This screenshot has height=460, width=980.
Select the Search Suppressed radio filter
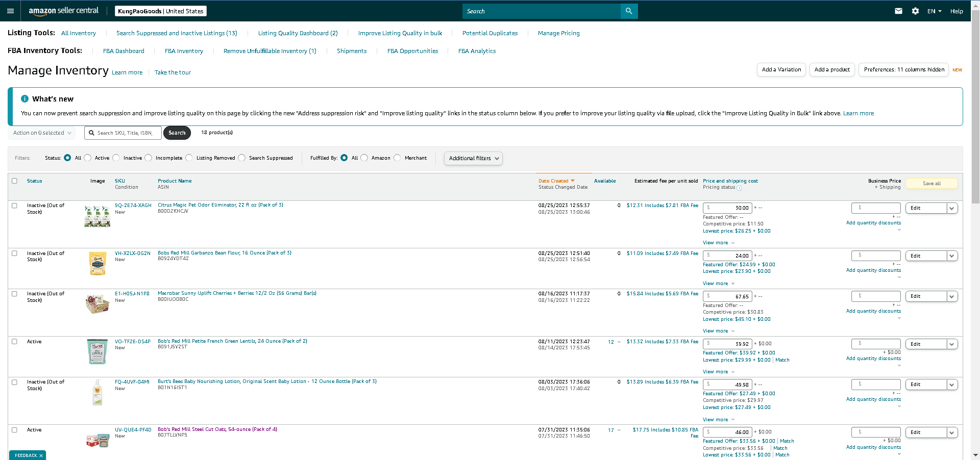coord(241,158)
